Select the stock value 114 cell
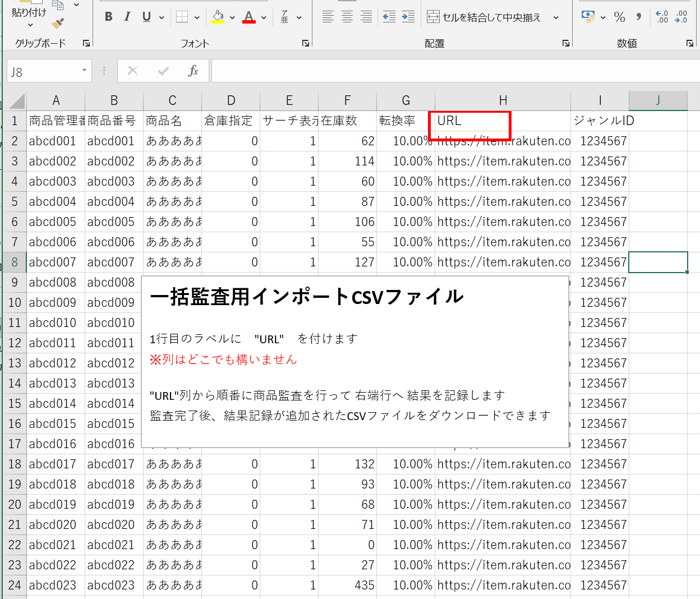Viewport: 700px width, 599px height. point(348,161)
